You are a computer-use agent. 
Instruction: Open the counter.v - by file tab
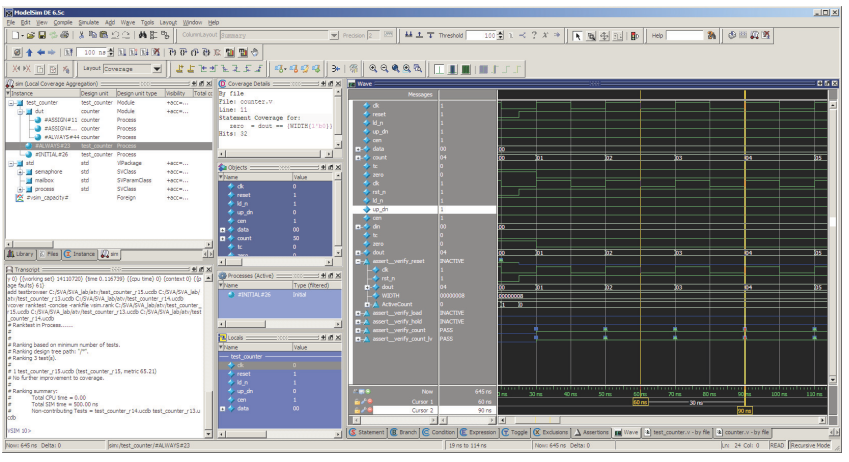743,432
